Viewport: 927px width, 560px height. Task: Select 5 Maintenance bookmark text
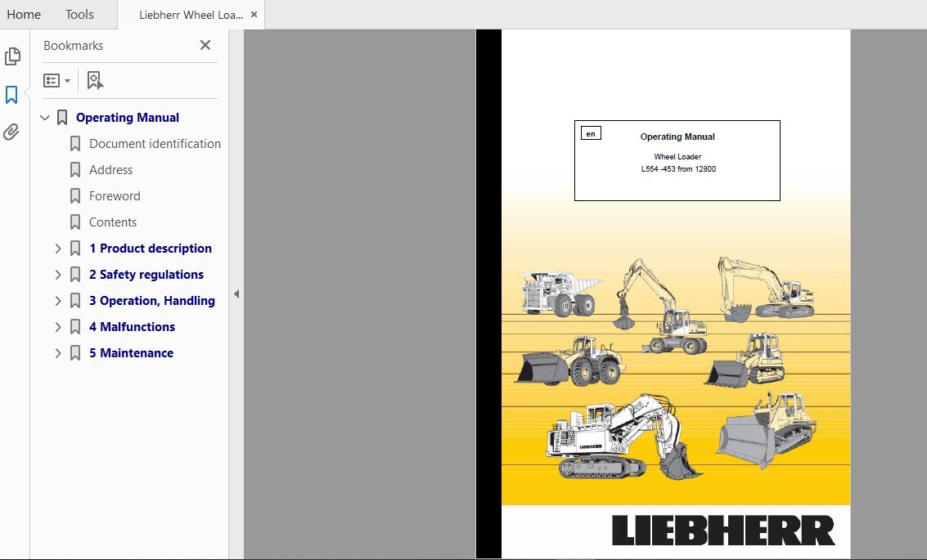pos(131,353)
